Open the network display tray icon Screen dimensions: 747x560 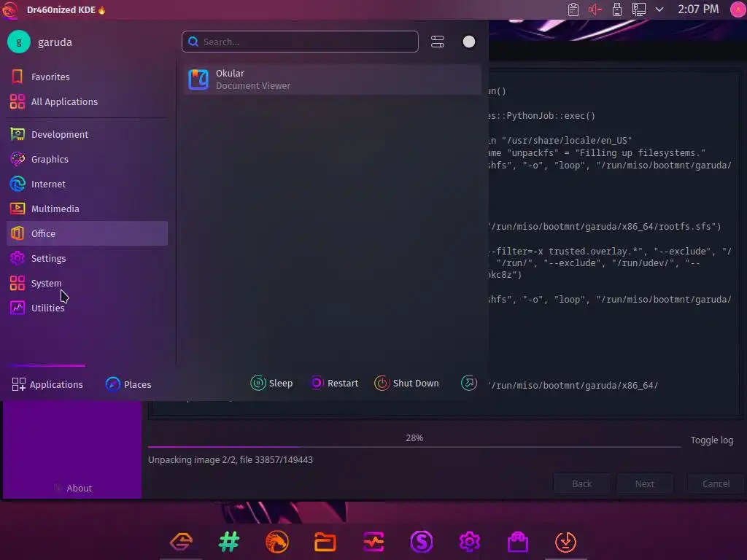[639, 9]
